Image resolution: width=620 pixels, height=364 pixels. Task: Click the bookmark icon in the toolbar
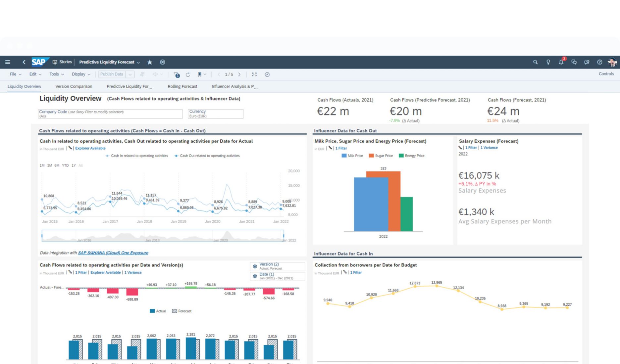point(200,74)
